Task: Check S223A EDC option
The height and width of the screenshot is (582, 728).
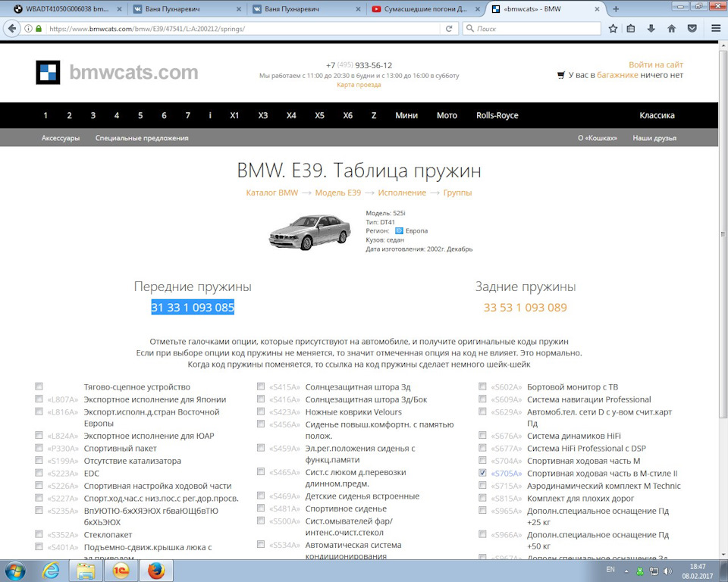Action: [x=39, y=473]
